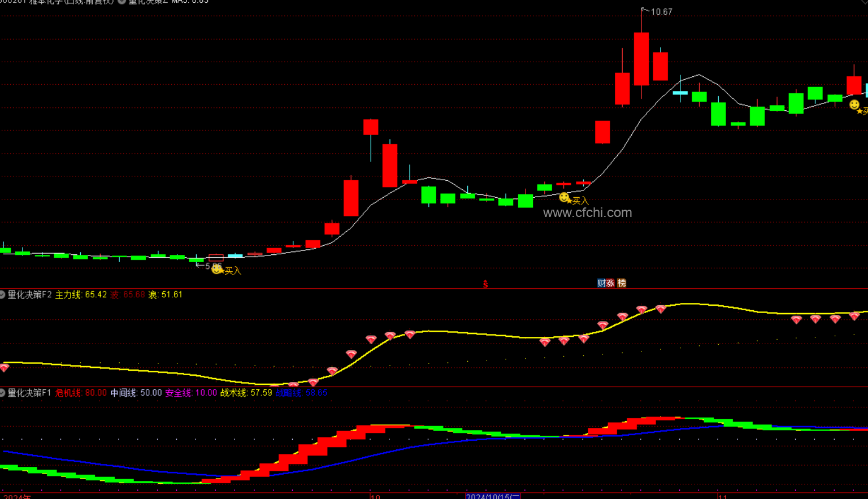
Task: Click the highlighted 2024/10/15 date on time axis
Action: (492, 496)
